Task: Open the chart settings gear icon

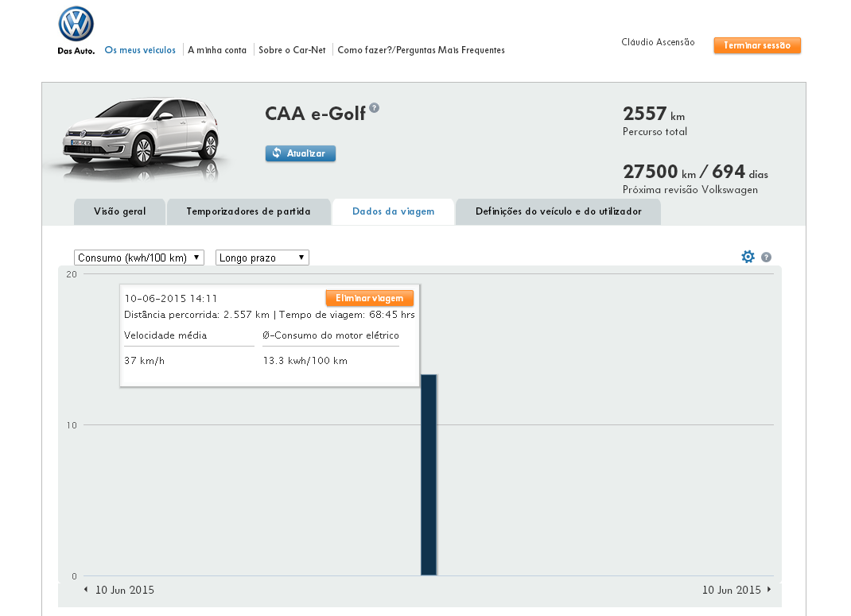Action: [x=748, y=257]
